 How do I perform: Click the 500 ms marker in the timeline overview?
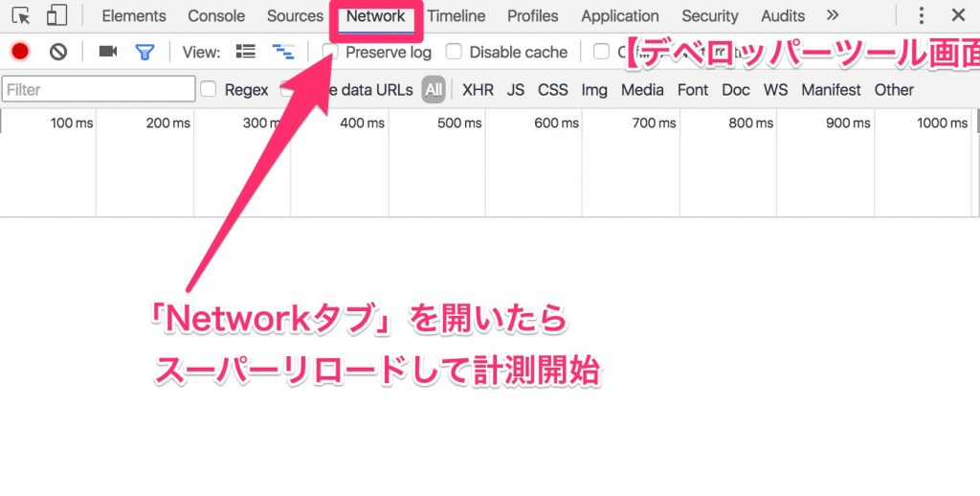click(460, 123)
